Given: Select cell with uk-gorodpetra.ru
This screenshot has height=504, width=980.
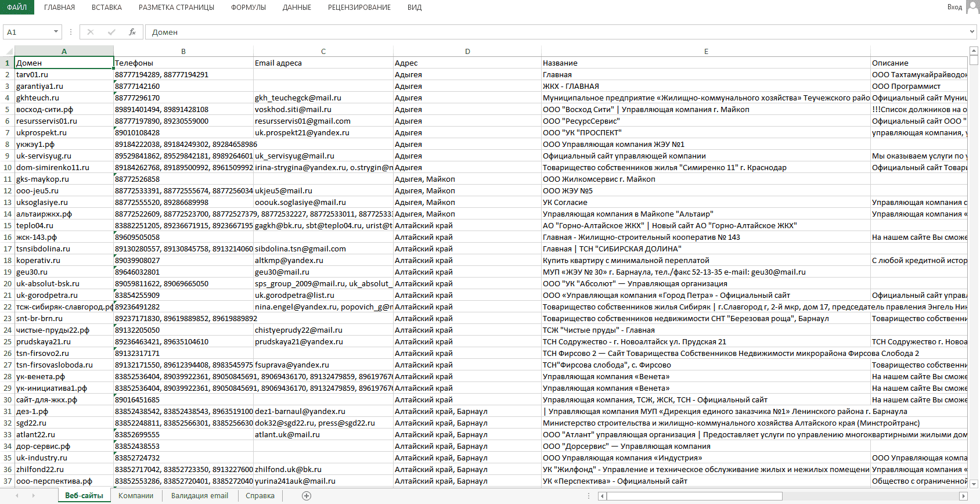Looking at the screenshot, I should click(x=64, y=295).
